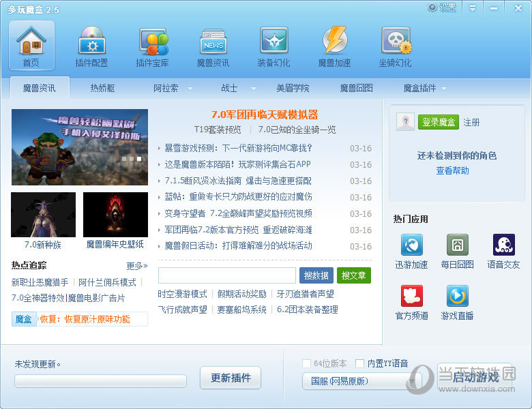Toggle the 64位版本 checkbox
This screenshot has height=409, width=532.
tap(306, 363)
